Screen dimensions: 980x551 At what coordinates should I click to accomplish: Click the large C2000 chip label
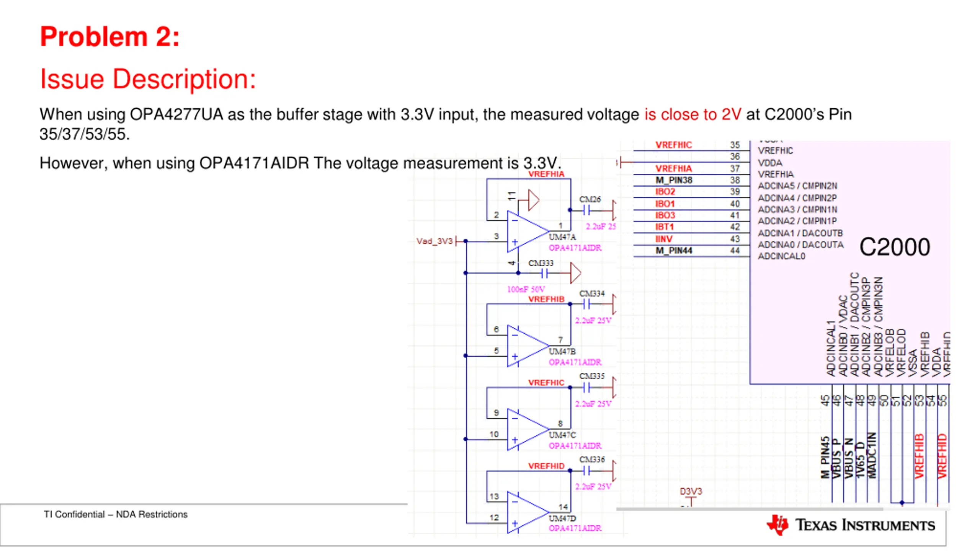click(895, 247)
